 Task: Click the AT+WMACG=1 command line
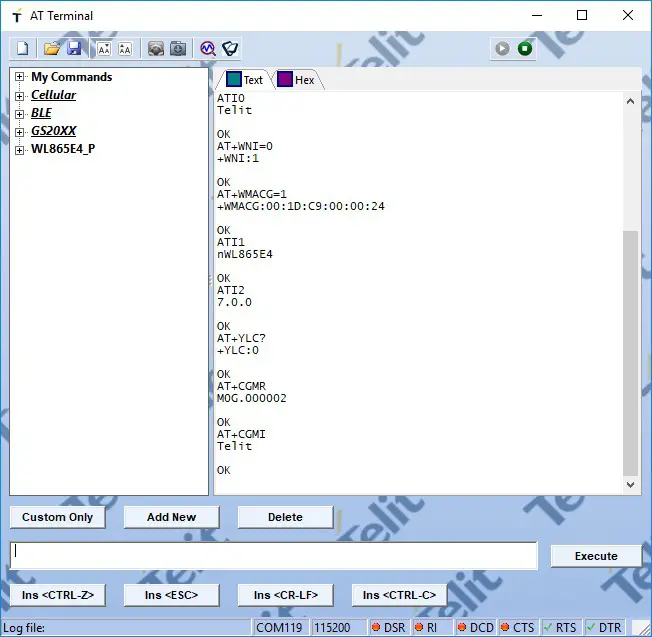pyautogui.click(x=252, y=194)
